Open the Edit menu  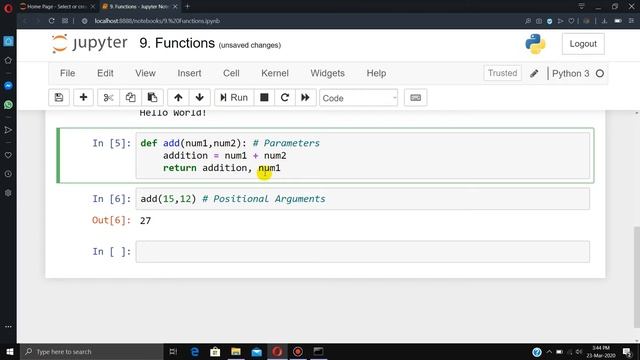coord(105,73)
